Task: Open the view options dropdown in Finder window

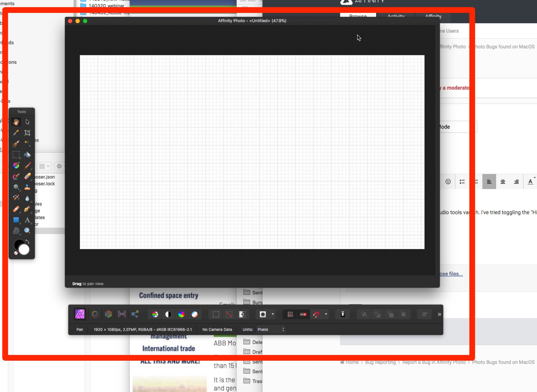Action: pos(44,166)
